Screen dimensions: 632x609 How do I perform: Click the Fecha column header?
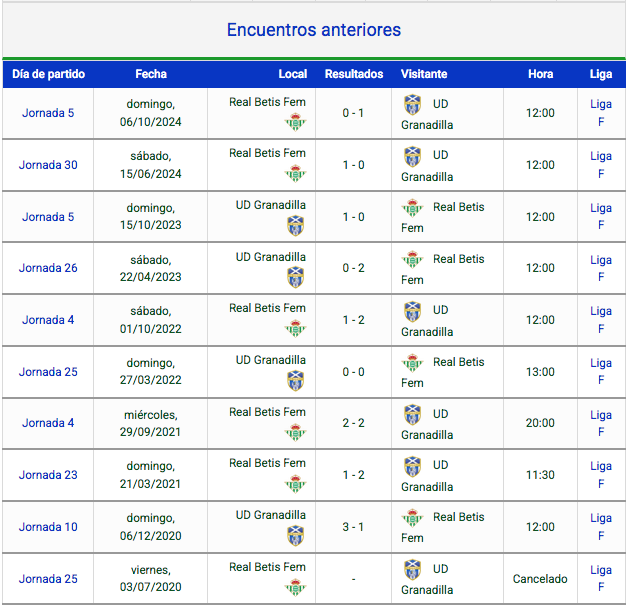(x=152, y=75)
